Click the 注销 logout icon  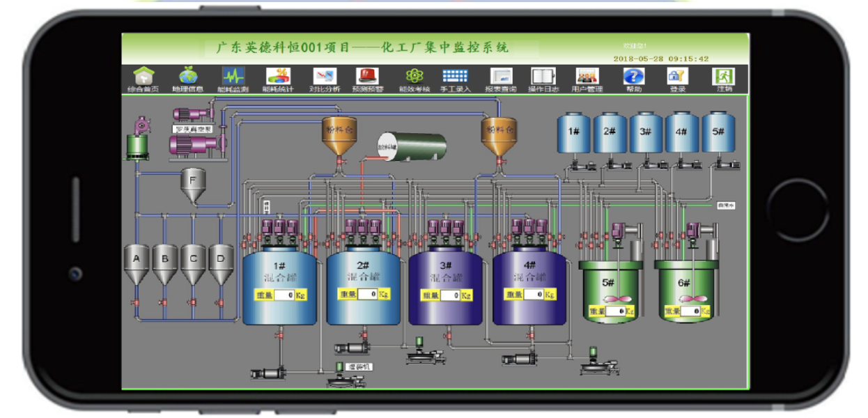click(724, 76)
